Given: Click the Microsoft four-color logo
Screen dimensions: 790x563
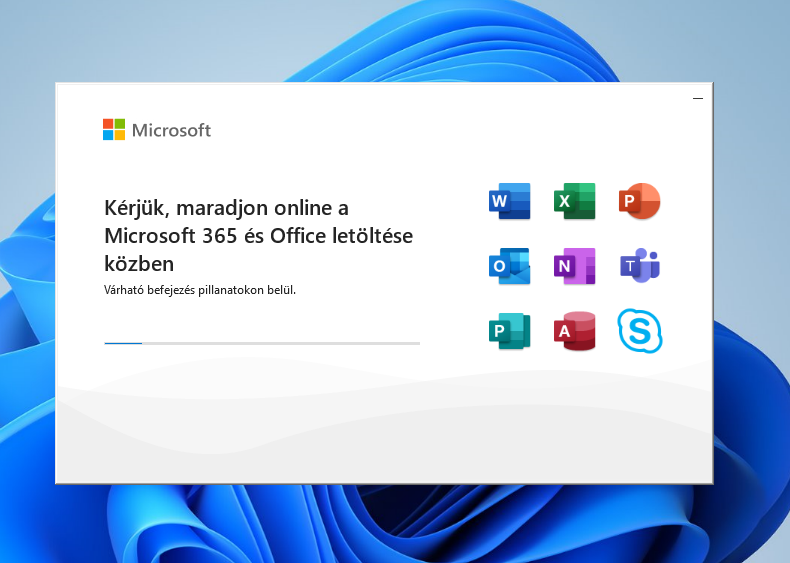Looking at the screenshot, I should (114, 130).
